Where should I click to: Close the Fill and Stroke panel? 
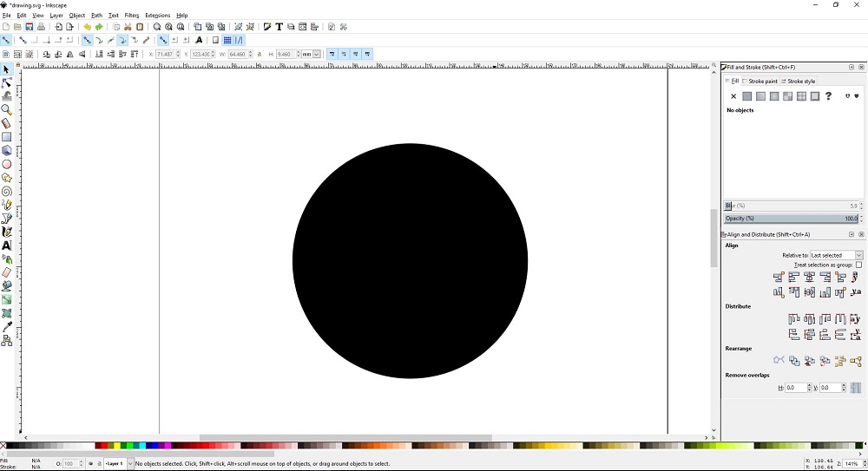[861, 67]
